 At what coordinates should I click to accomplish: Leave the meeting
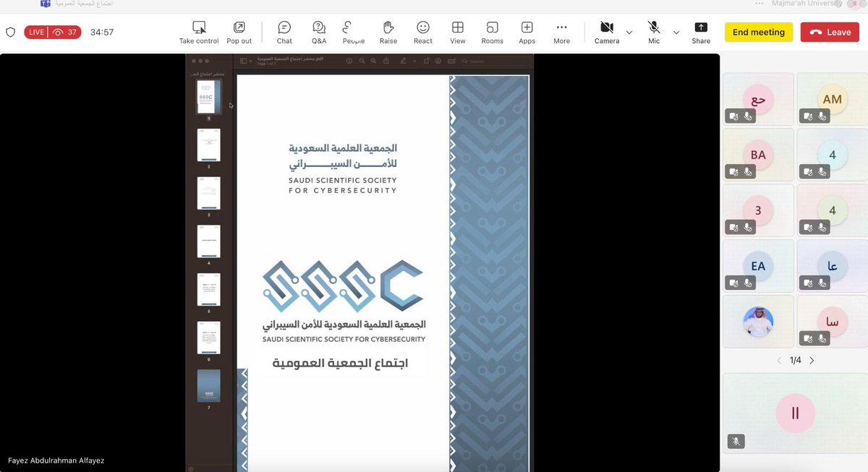tap(830, 33)
